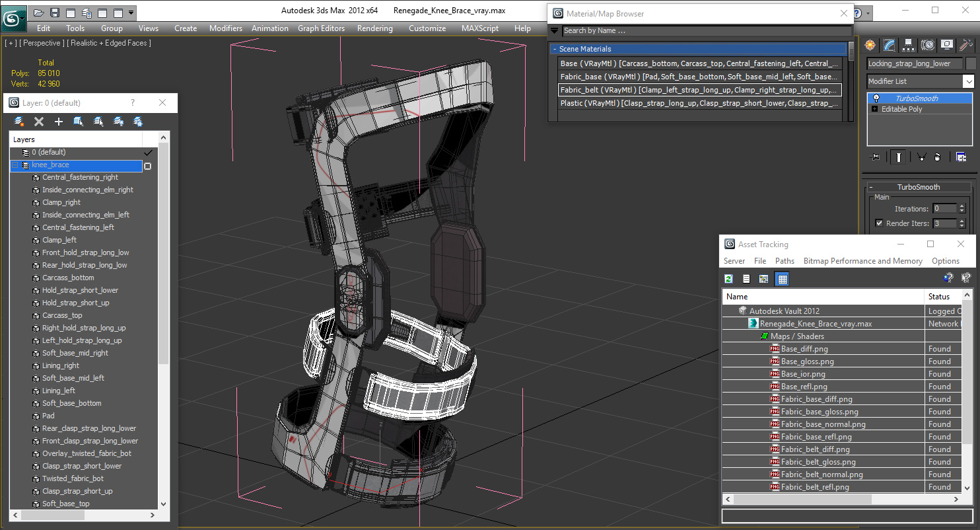
Task: Open Quick Access toolbar customize dropdown
Action: (x=131, y=13)
